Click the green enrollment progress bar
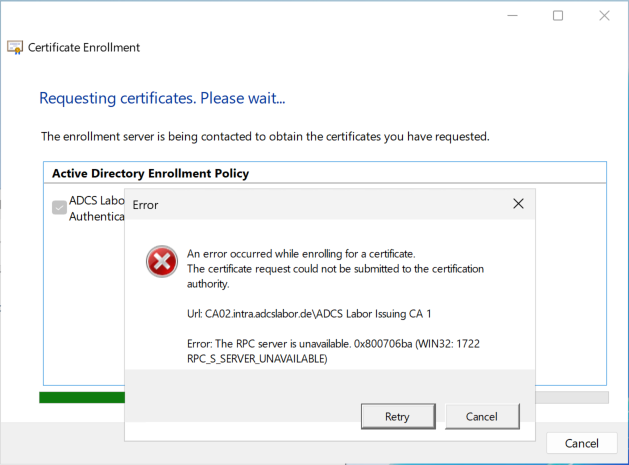 point(80,397)
